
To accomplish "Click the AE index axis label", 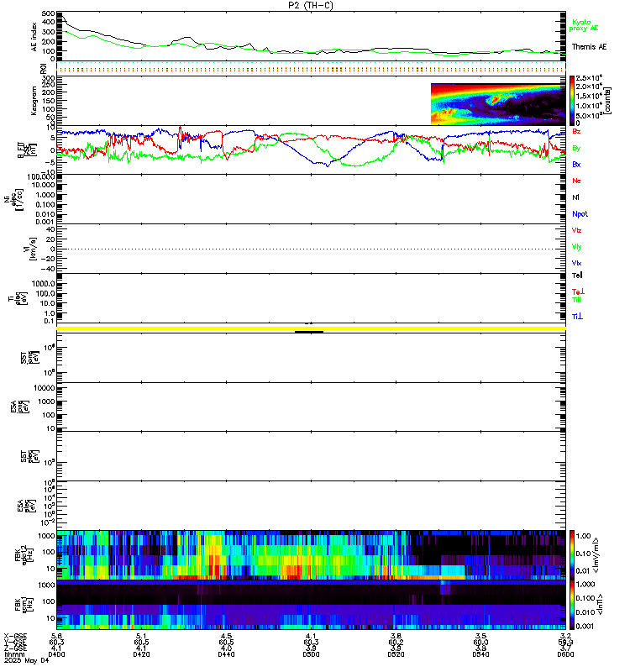I will tap(34, 37).
